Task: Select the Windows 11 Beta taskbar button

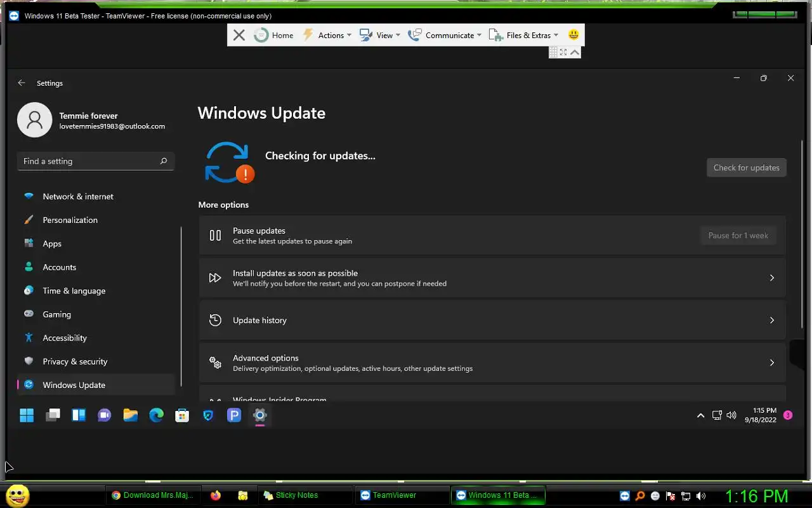Action: point(499,495)
